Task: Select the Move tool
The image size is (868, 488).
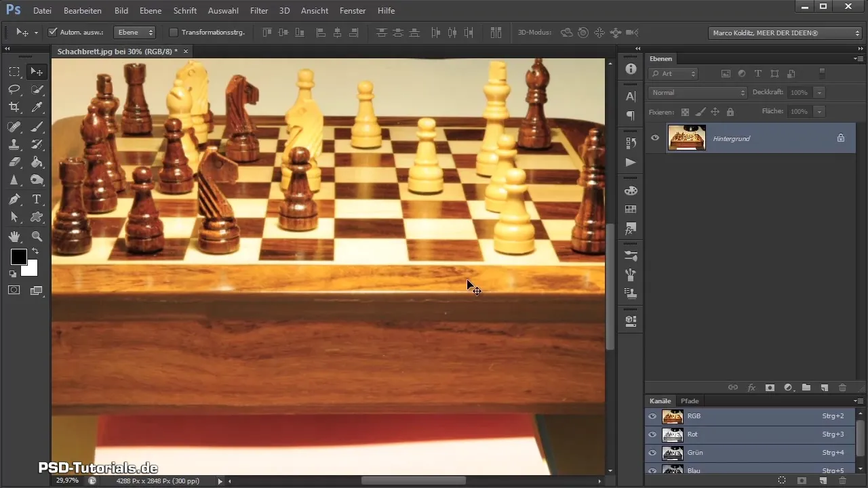Action: coord(37,72)
